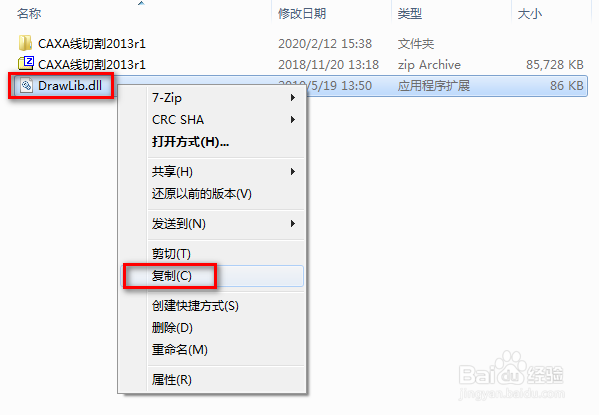Select the CAXA线切割2013r1 zip Archive file name
This screenshot has width=599, height=415.
[92, 65]
